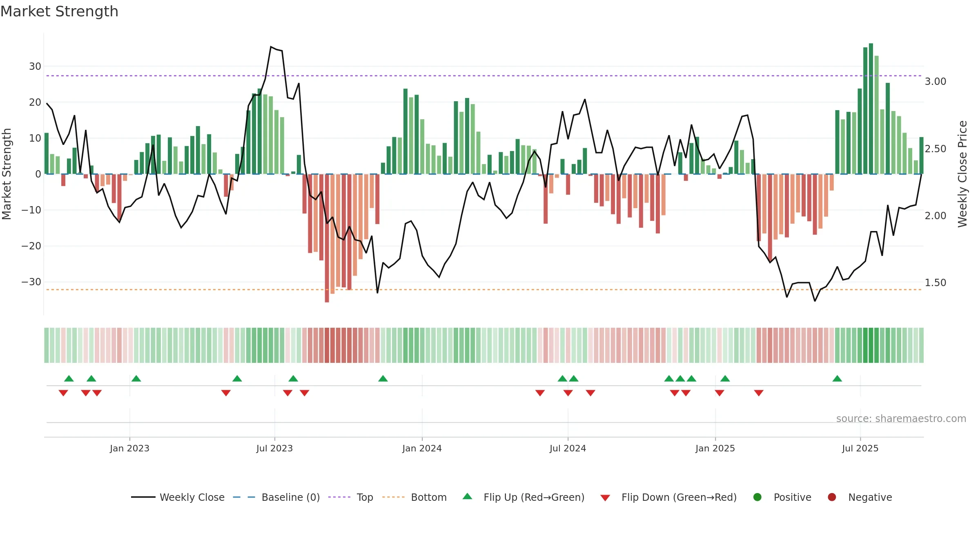Toggle the Weekly Close legend entry
Viewport: 980px width, 551px height.
[178, 497]
